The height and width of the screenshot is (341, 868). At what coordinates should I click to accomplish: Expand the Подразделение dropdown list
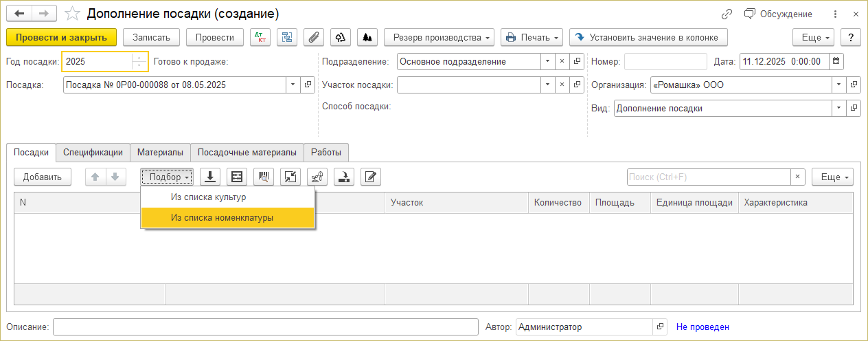547,61
